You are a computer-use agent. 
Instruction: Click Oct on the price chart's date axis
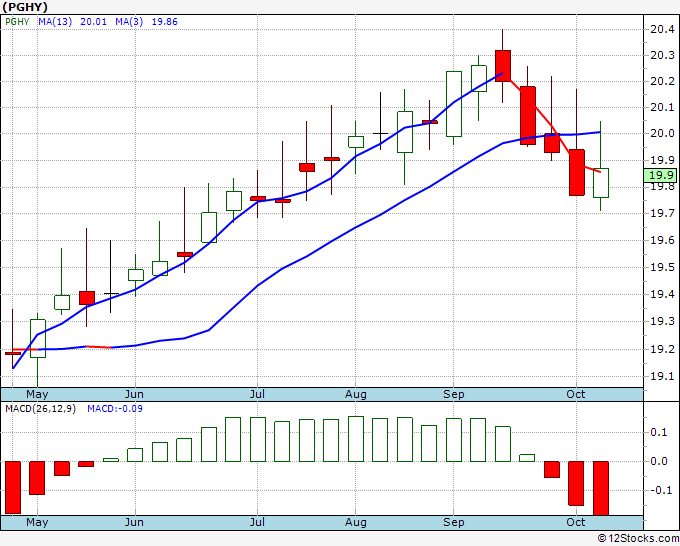(x=576, y=395)
